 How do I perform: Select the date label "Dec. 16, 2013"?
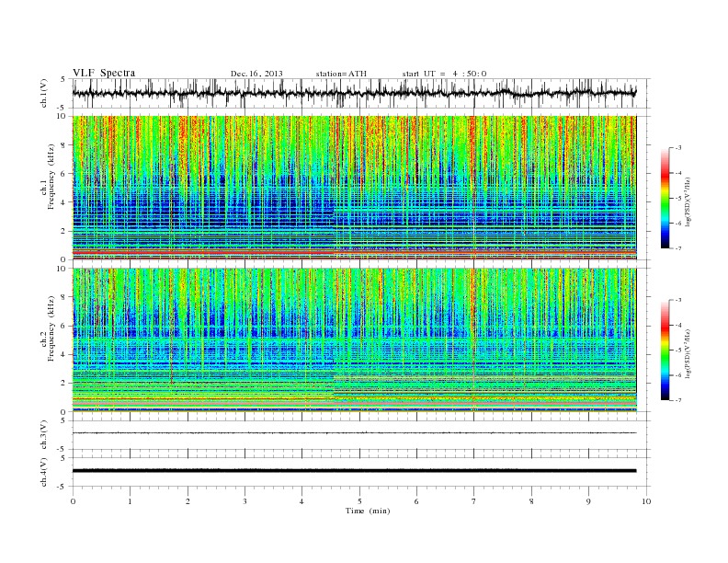(x=256, y=74)
